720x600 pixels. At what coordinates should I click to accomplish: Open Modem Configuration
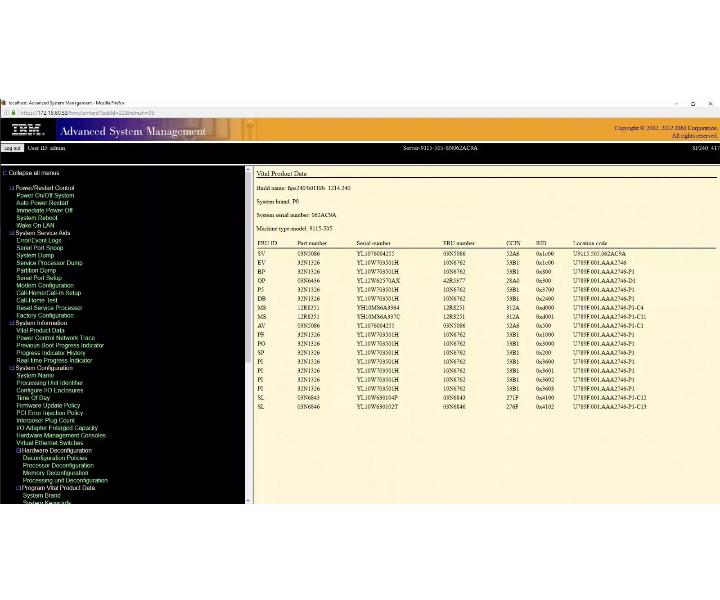45,286
